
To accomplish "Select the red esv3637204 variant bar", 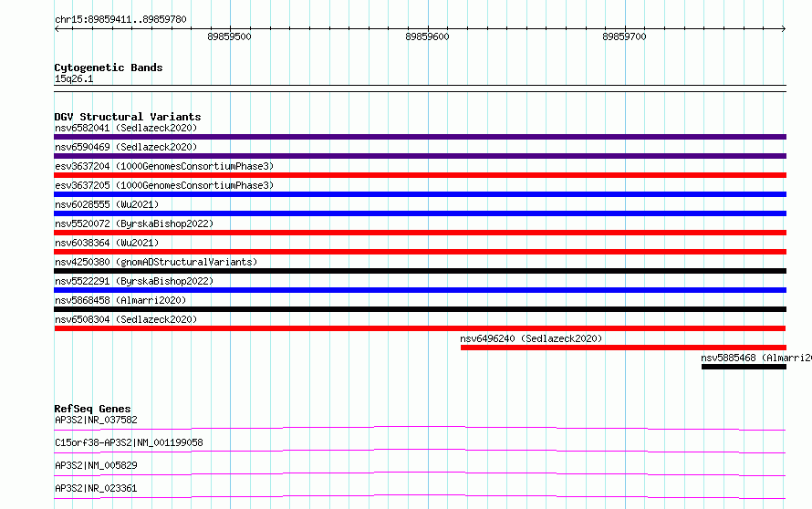I will [420, 175].
